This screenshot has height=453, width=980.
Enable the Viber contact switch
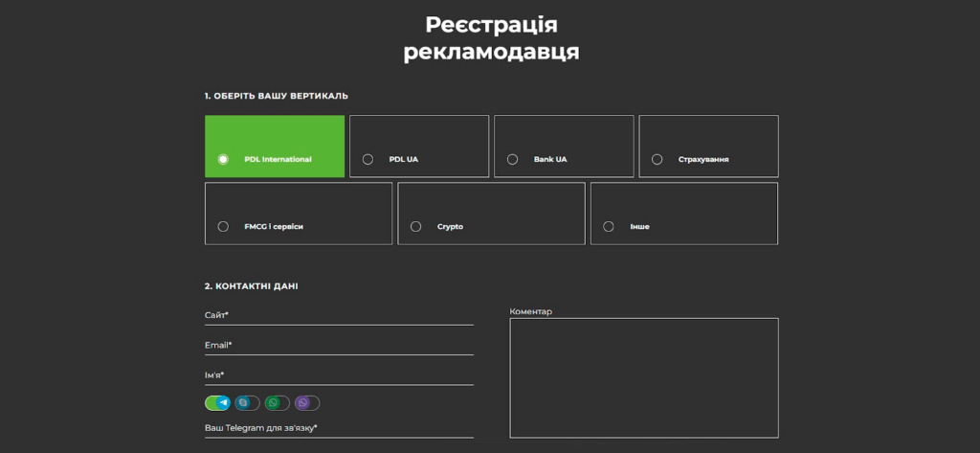[x=307, y=403]
